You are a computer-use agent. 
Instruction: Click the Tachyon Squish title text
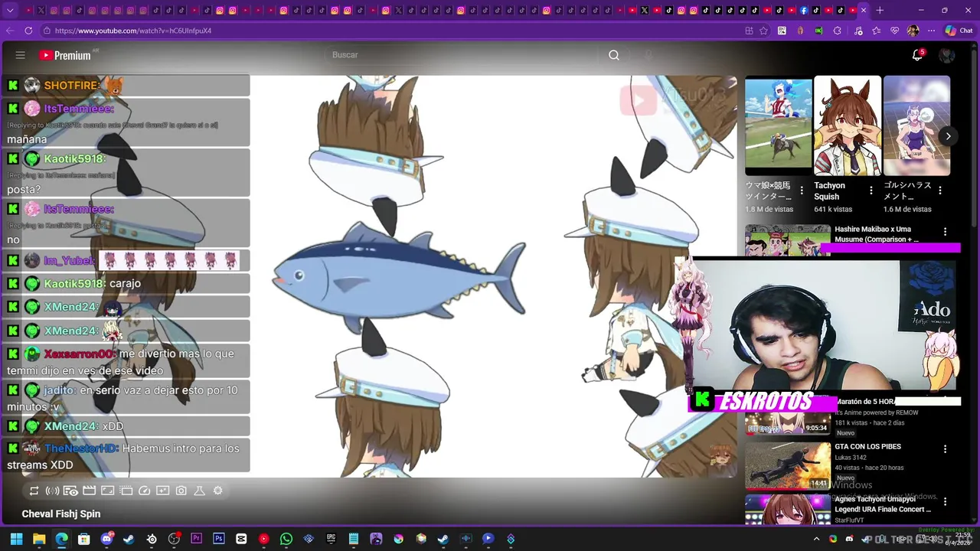829,191
